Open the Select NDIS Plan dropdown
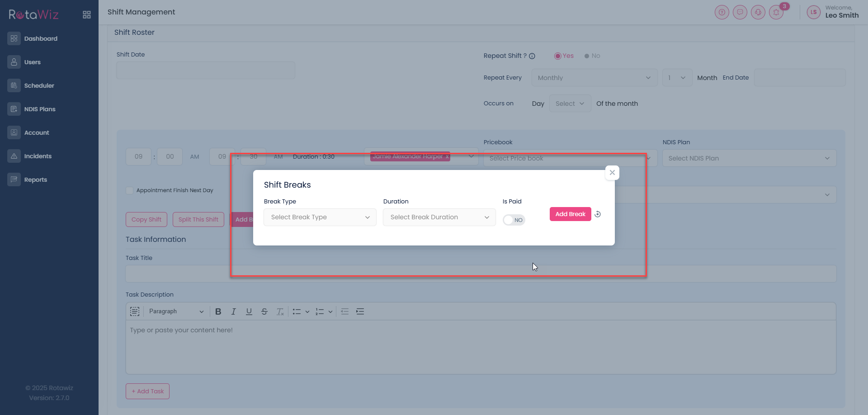This screenshot has width=868, height=415. pyautogui.click(x=749, y=158)
